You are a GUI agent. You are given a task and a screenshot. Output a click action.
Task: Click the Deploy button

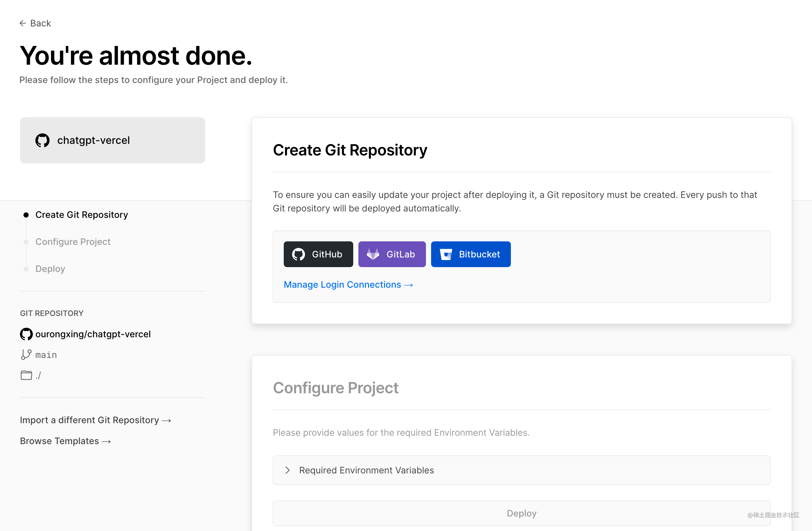522,513
